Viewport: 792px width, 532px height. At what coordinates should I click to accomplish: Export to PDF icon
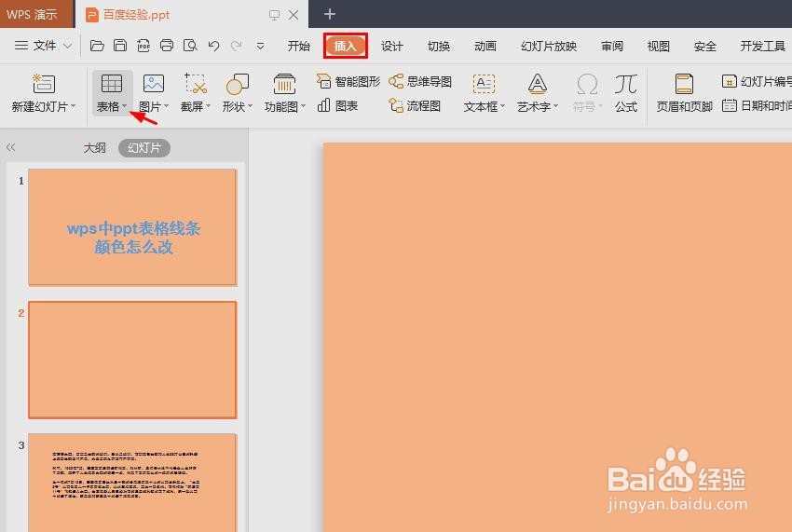point(143,46)
